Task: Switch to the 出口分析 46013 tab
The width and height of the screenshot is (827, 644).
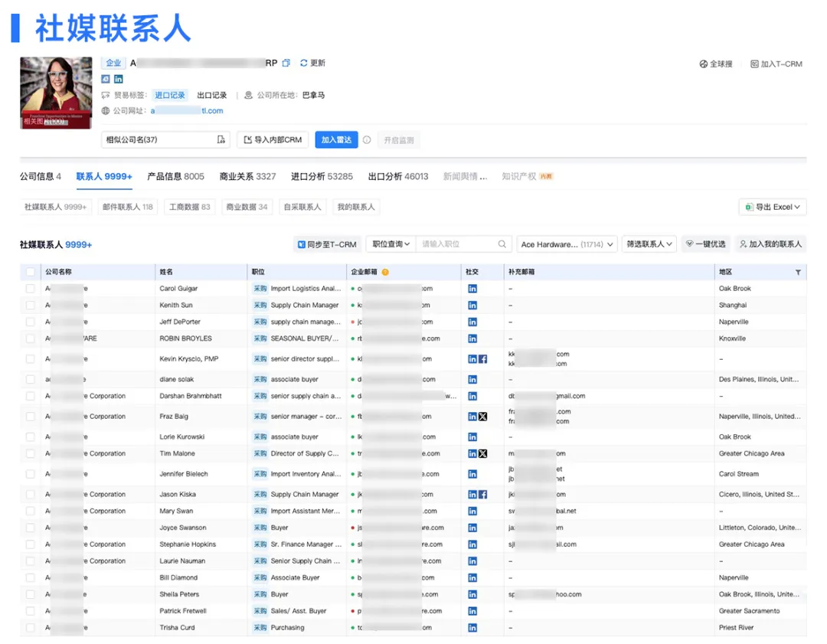Action: [398, 177]
